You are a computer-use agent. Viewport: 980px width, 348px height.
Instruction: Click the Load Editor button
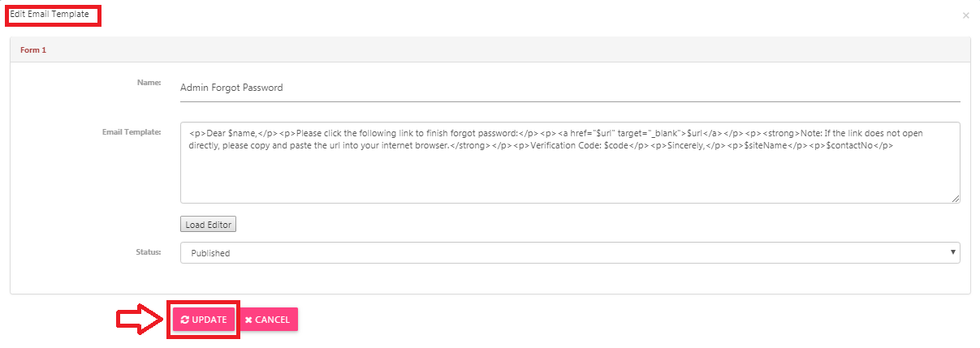click(208, 225)
